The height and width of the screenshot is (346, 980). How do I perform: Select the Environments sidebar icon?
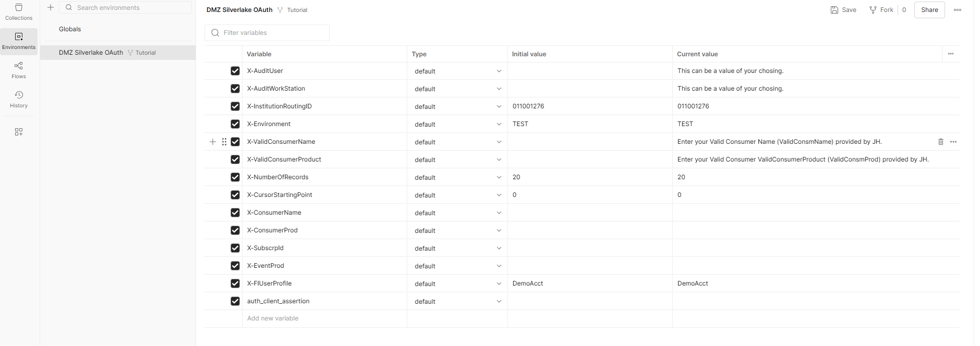click(x=18, y=40)
